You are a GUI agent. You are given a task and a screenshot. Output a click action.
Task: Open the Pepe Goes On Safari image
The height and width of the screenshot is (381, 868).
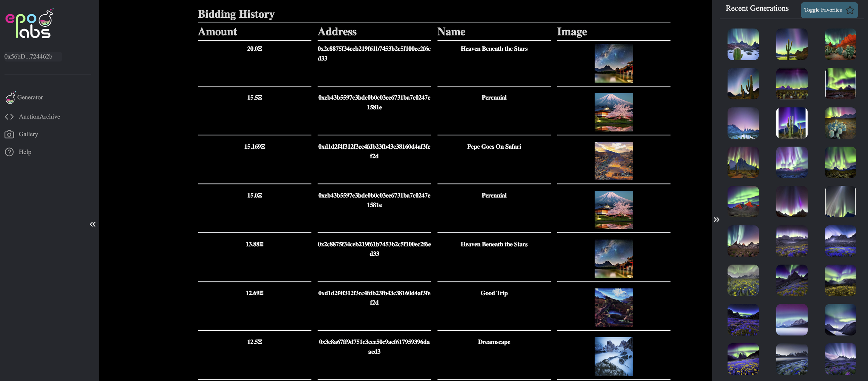tap(614, 161)
